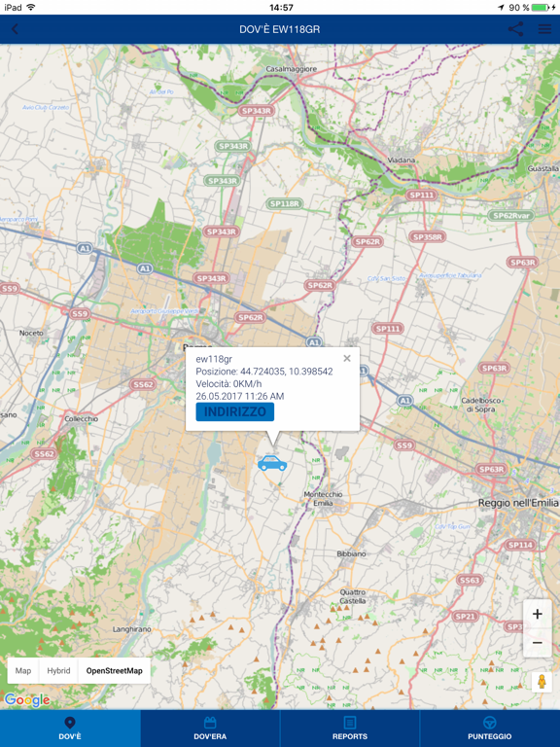Click Reggio nell'Emilia city label

click(518, 503)
